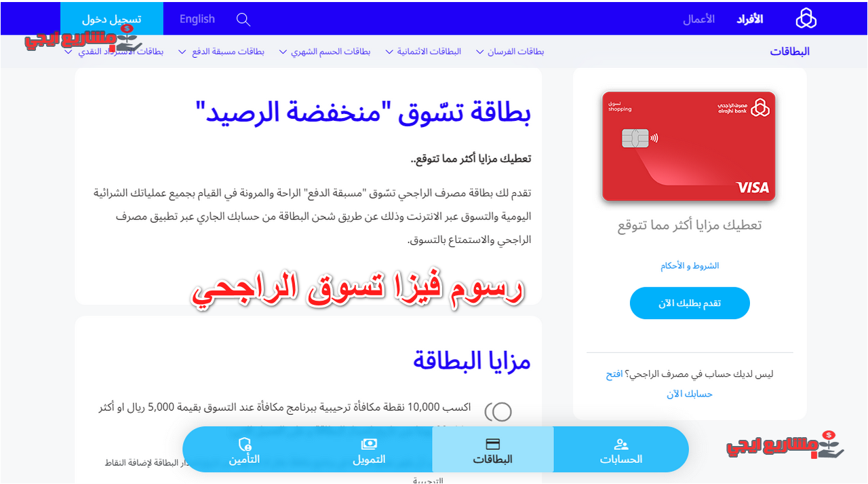Select the الأعمال tab
Image resolution: width=868 pixels, height=484 pixels.
[698, 19]
